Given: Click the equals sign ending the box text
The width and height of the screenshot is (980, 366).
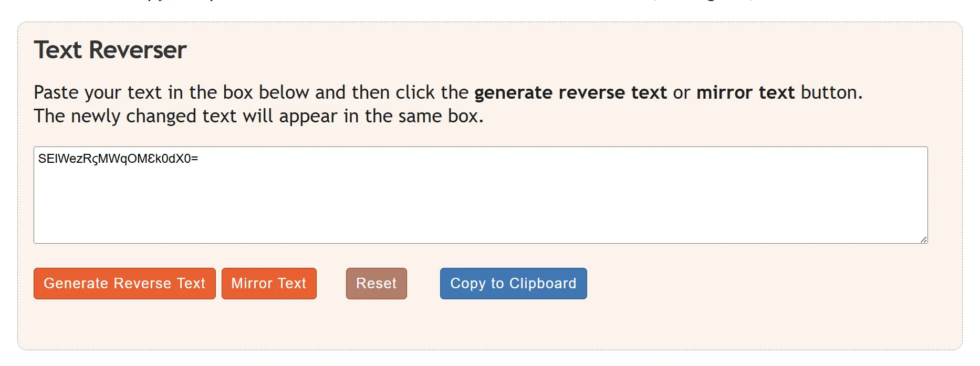Looking at the screenshot, I should [x=195, y=159].
